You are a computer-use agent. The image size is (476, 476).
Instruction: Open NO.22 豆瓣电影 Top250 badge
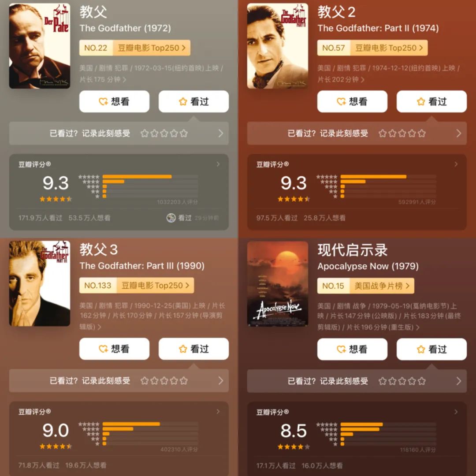[x=135, y=48]
